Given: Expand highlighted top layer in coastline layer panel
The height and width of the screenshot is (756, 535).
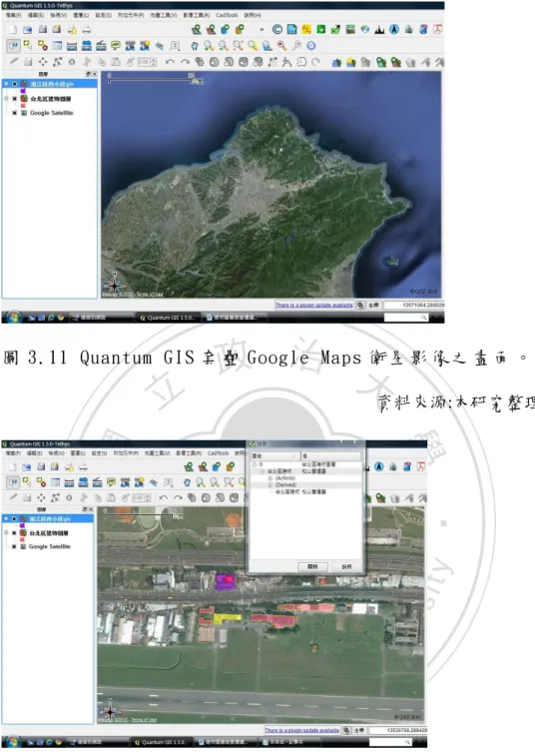Looking at the screenshot, I should [6, 84].
